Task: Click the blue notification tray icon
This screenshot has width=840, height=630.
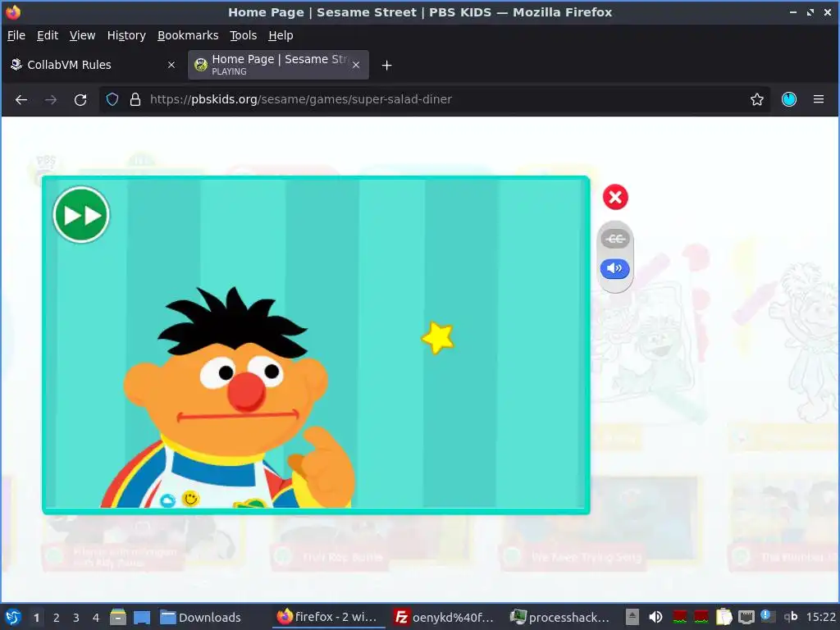Action: (767, 616)
